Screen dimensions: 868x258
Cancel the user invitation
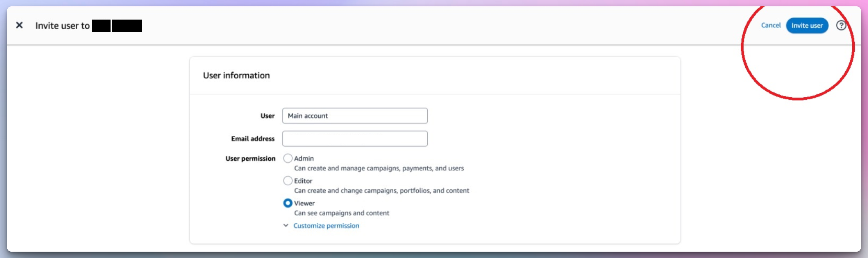pyautogui.click(x=771, y=25)
